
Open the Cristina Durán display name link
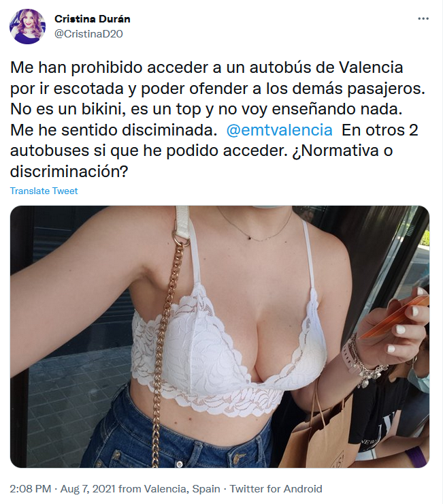93,19
